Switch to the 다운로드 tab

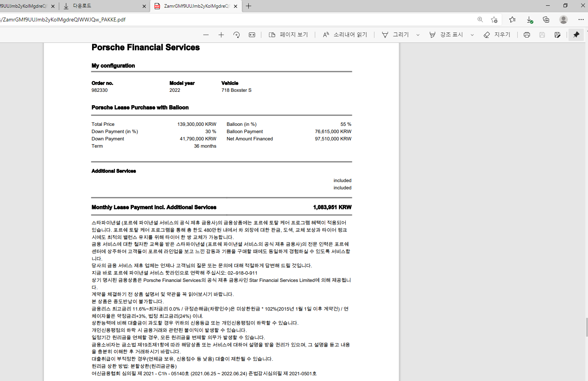103,6
